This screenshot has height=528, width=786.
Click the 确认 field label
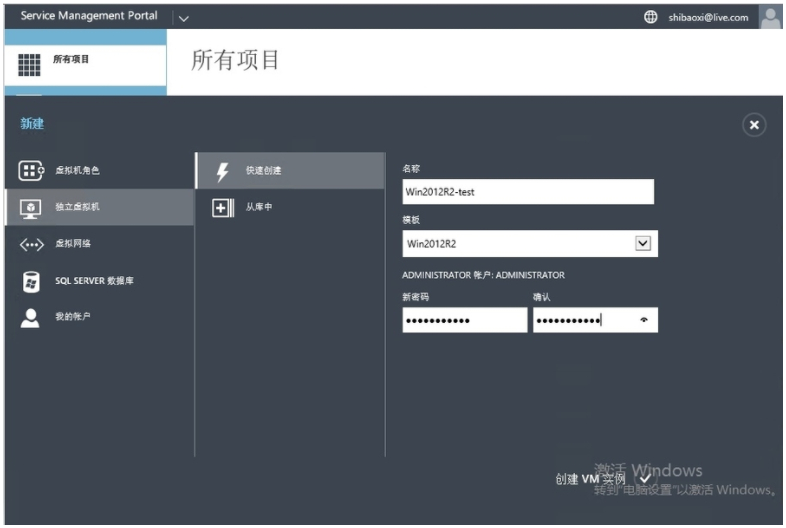click(x=541, y=297)
